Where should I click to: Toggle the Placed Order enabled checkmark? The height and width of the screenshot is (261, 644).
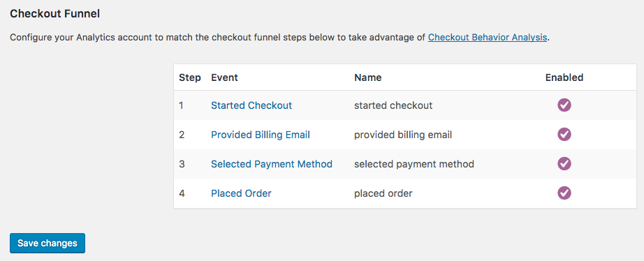pos(564,193)
